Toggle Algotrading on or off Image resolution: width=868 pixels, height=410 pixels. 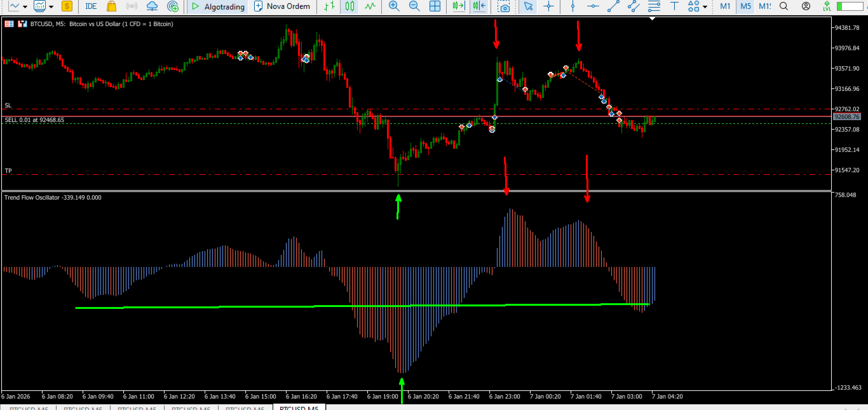tap(218, 6)
